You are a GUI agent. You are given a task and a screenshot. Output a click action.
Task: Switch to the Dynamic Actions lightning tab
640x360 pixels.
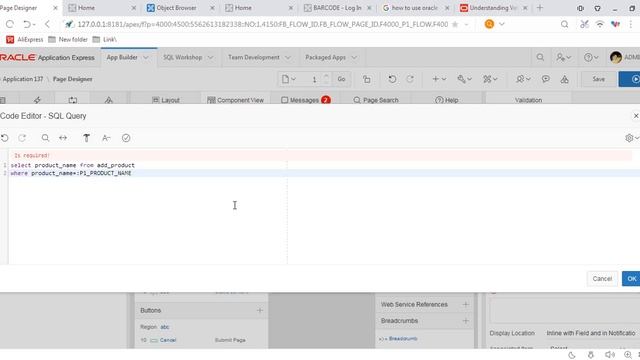point(37,100)
